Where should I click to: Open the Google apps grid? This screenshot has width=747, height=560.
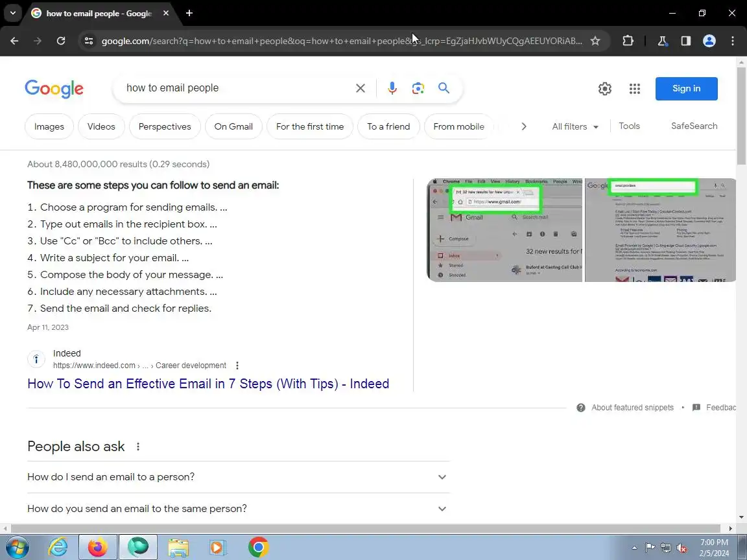635,89
